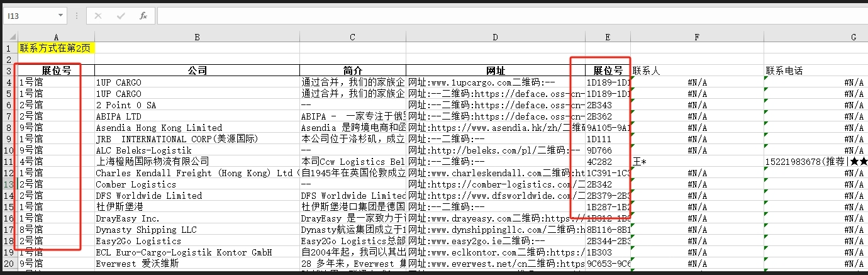Click the 展位号 header cell in column A

[x=56, y=70]
